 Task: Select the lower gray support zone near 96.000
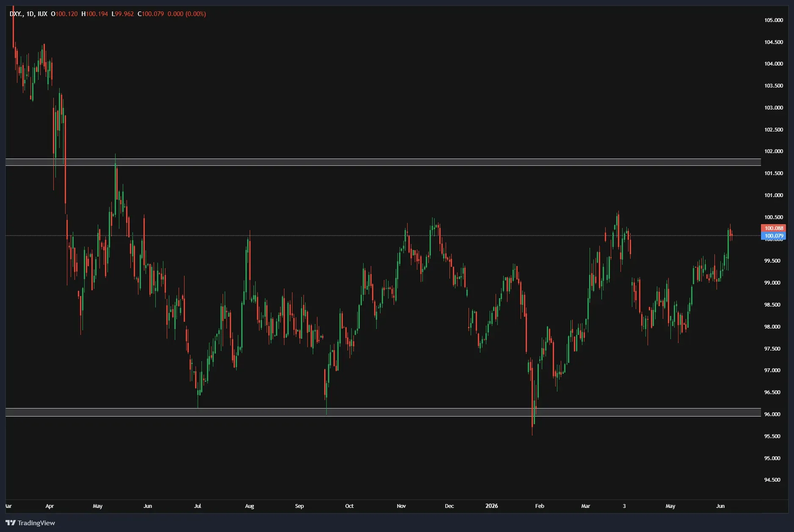point(383,412)
